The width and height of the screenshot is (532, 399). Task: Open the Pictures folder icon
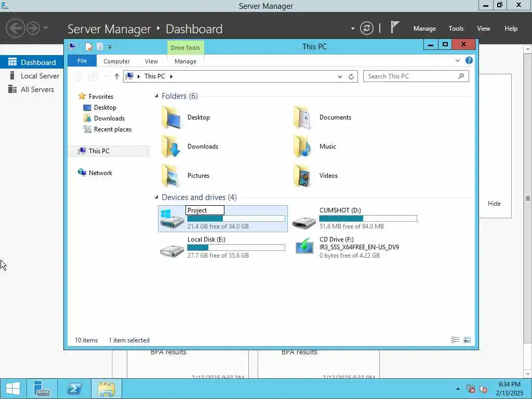click(171, 176)
